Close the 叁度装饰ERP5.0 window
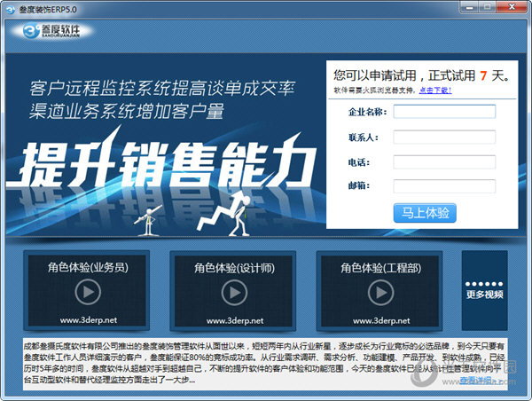This screenshot has height=401, width=532. (512, 7)
